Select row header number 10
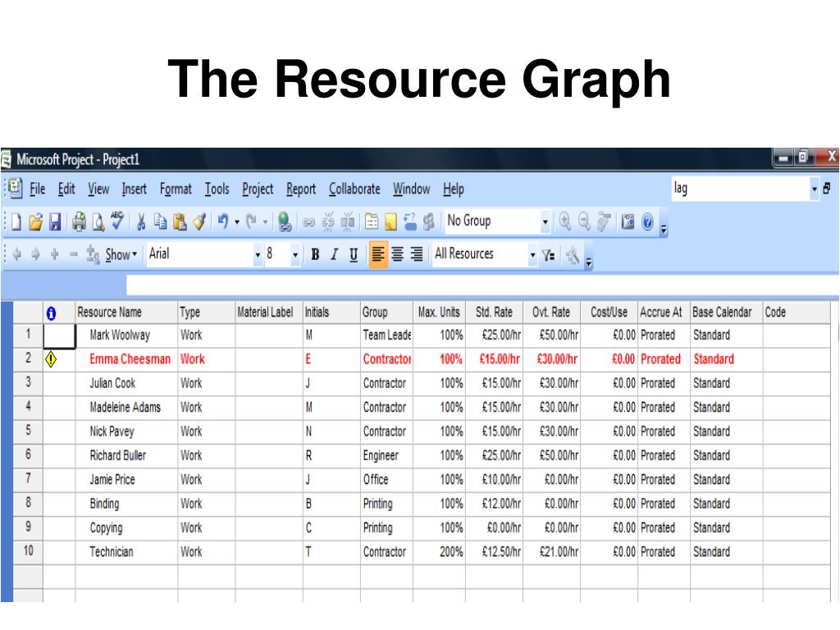This screenshot has height=630, width=840. pyautogui.click(x=28, y=552)
